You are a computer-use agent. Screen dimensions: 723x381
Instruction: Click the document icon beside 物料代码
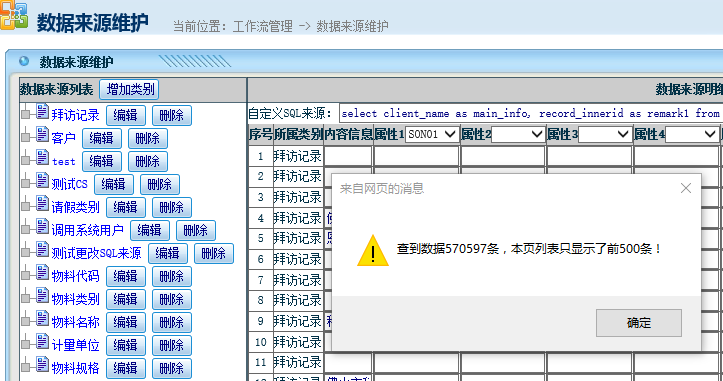(x=42, y=273)
